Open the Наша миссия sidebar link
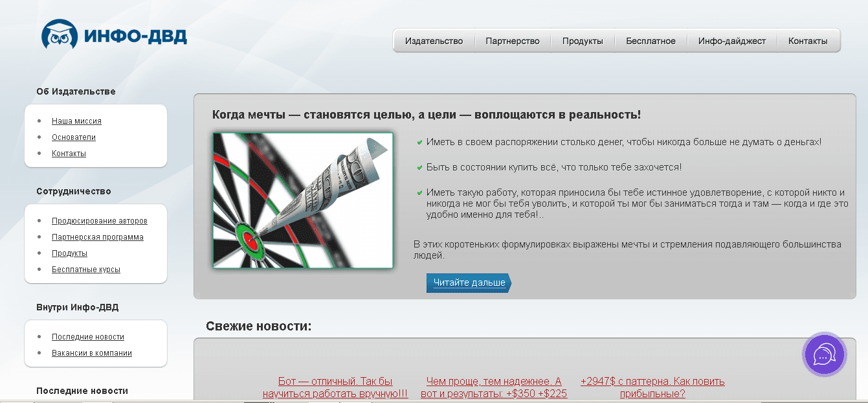868x403 pixels. point(76,121)
